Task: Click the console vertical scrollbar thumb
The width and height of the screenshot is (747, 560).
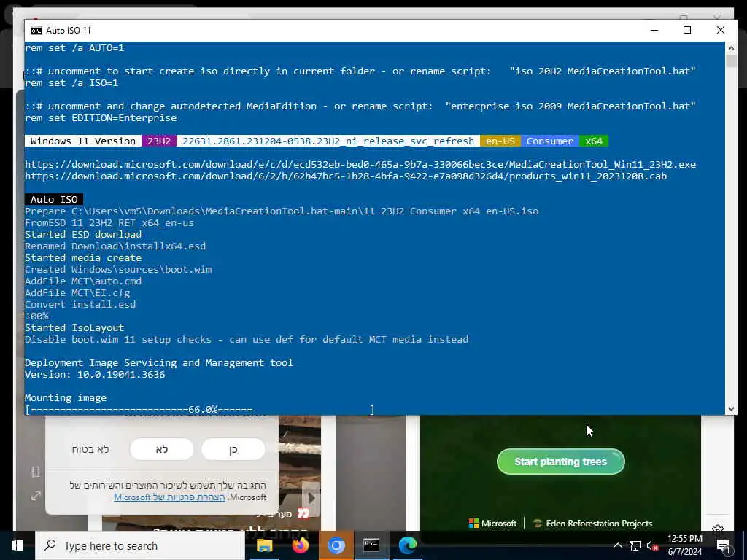Action: click(731, 61)
